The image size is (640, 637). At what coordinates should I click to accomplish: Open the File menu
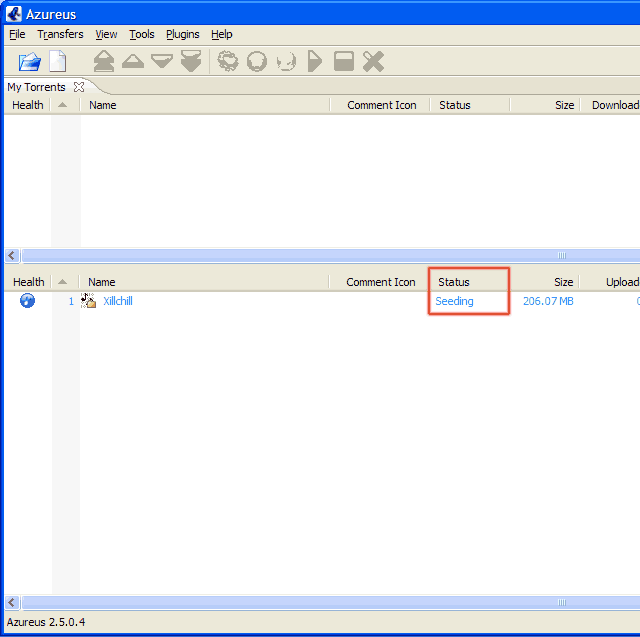17,34
